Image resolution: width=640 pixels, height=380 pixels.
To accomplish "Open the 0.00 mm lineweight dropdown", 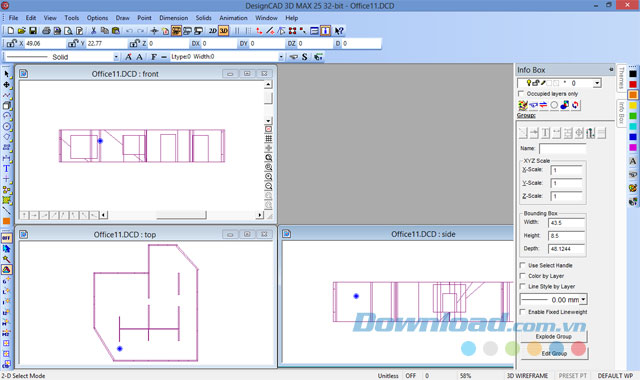I will coord(584,300).
